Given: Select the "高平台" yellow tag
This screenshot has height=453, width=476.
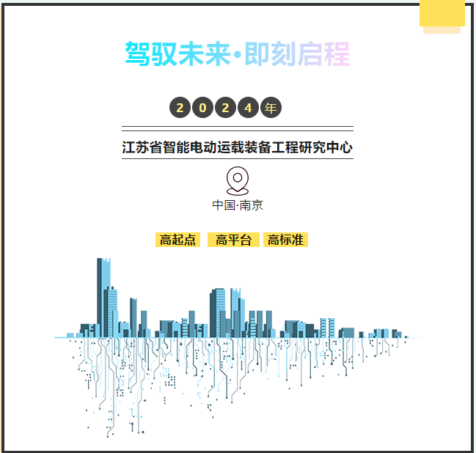Looking at the screenshot, I should tap(233, 240).
